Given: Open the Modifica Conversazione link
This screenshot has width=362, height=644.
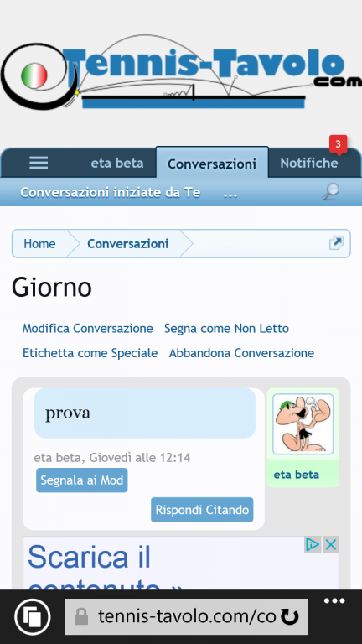Looking at the screenshot, I should 87,329.
